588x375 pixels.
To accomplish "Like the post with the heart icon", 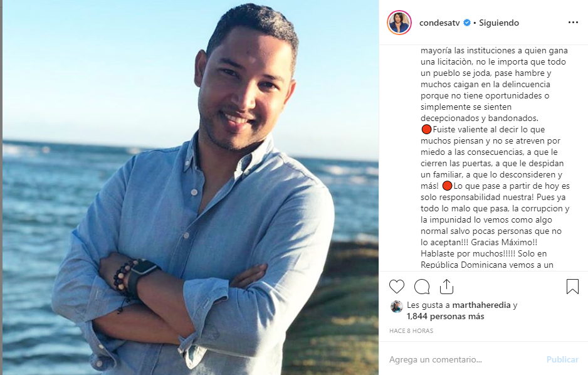I will tap(397, 287).
